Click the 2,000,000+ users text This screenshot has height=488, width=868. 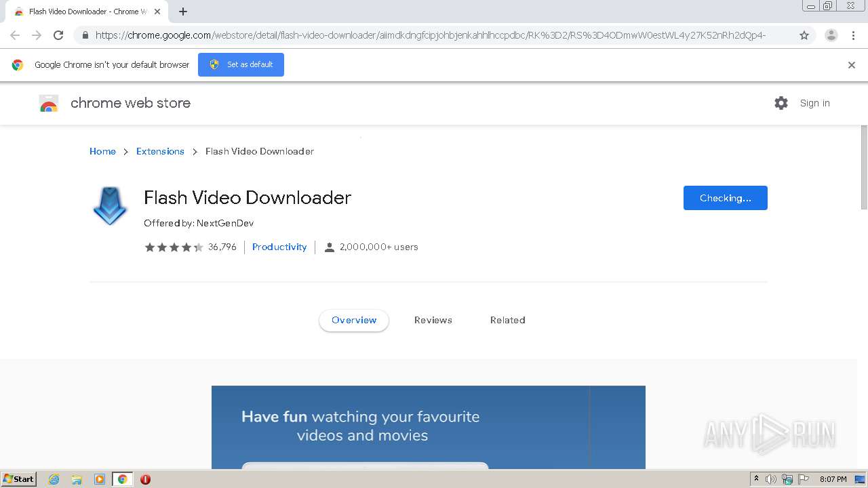click(379, 247)
